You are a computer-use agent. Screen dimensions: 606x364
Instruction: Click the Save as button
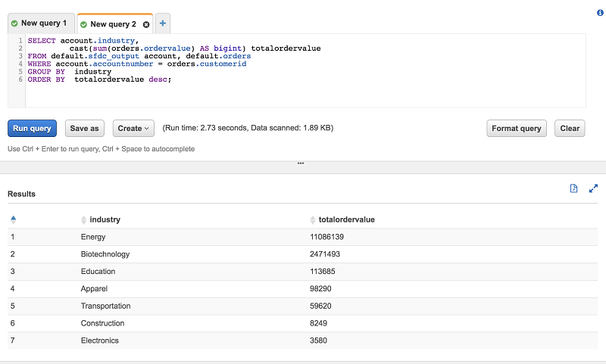pyautogui.click(x=84, y=128)
